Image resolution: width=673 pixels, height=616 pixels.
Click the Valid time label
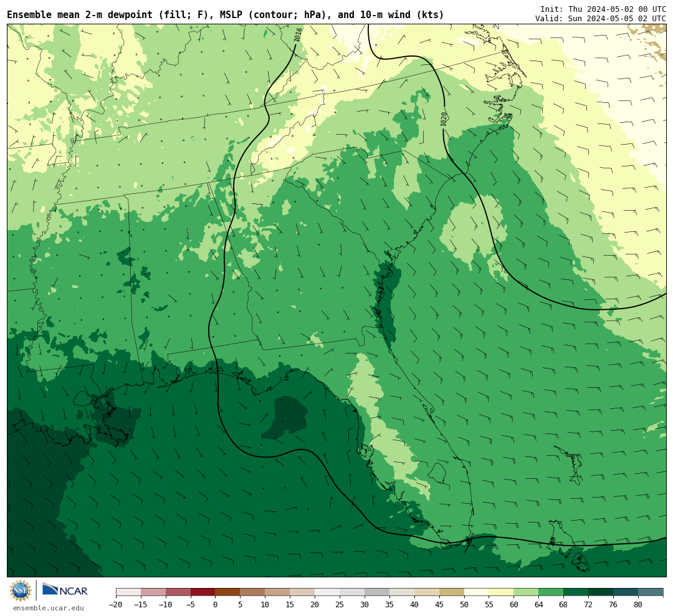click(601, 19)
